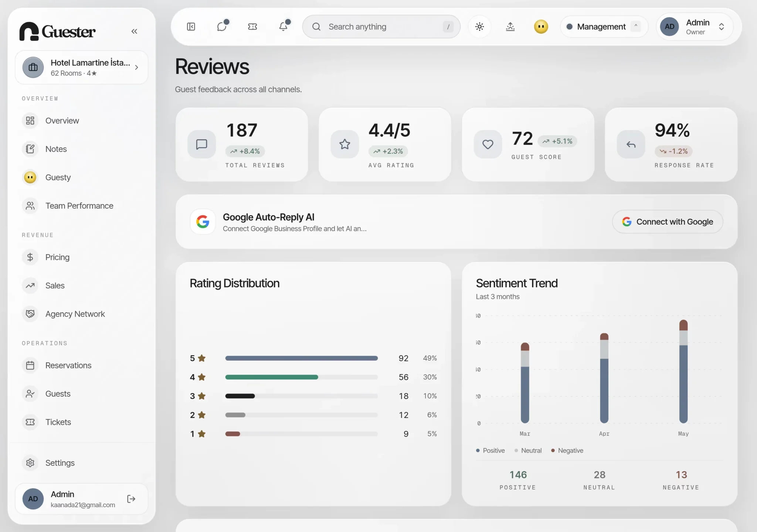Screen dimensions: 757x532
Task: Click the Total Reviews chat icon
Action: [x=202, y=144]
